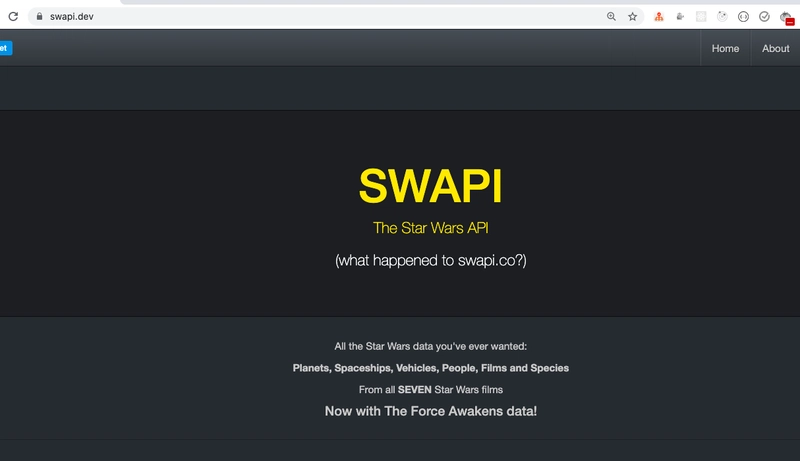The image size is (800, 461).
Task: Open the code brackets extension icon
Action: tap(743, 16)
